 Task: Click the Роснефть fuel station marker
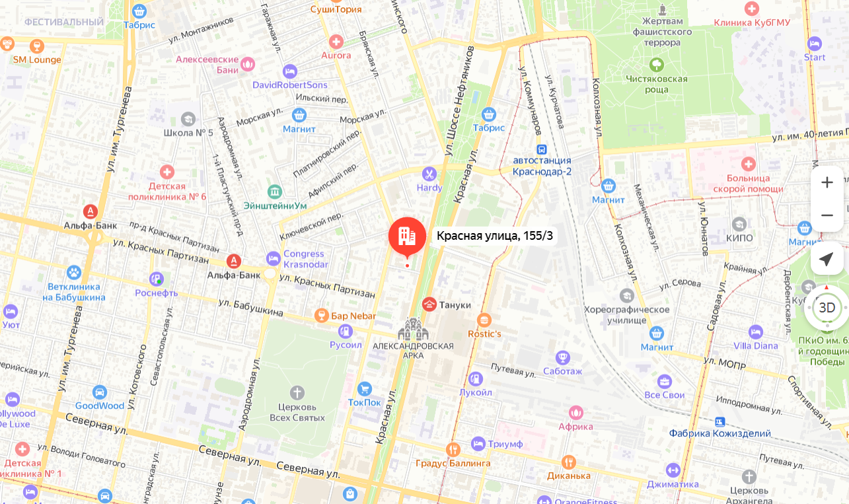point(157,279)
